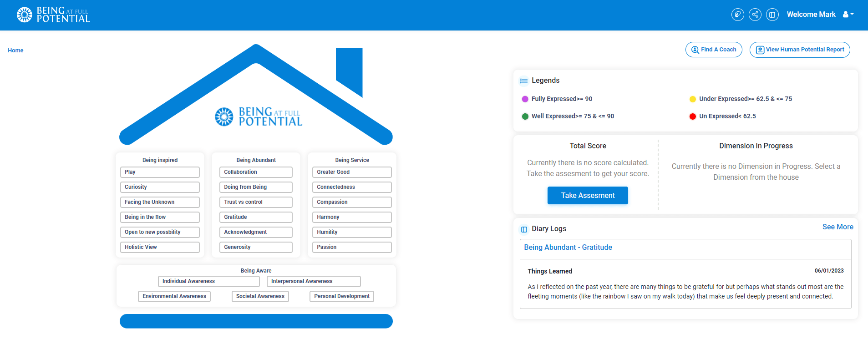Click the Diary Logs book icon

coord(524,229)
